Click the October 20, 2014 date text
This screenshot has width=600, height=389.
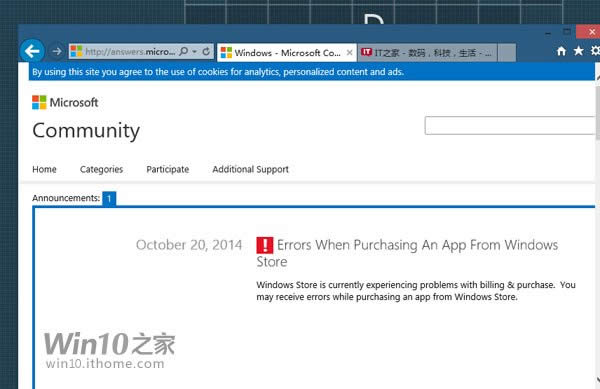[x=189, y=245]
